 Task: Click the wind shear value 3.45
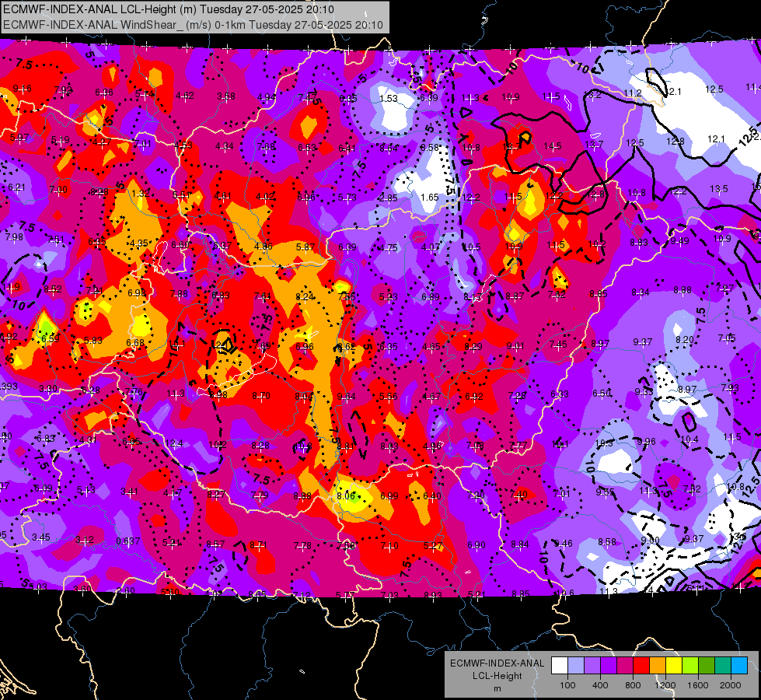point(40,537)
